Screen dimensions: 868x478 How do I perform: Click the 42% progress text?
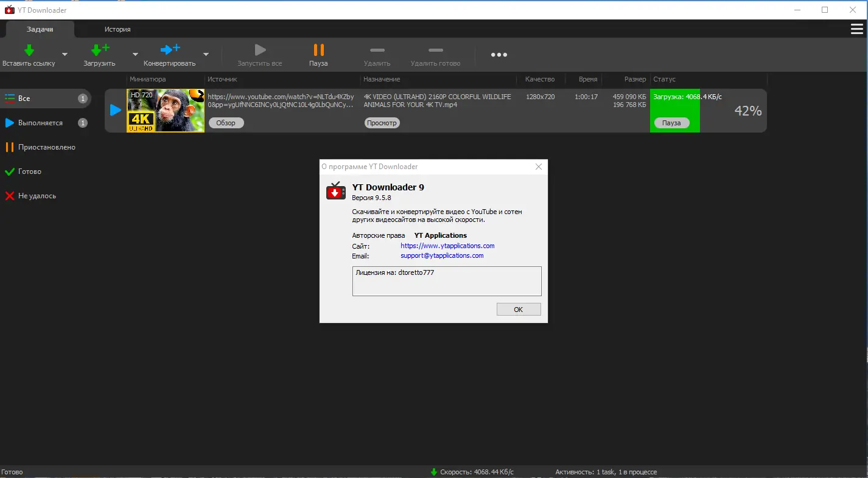748,111
